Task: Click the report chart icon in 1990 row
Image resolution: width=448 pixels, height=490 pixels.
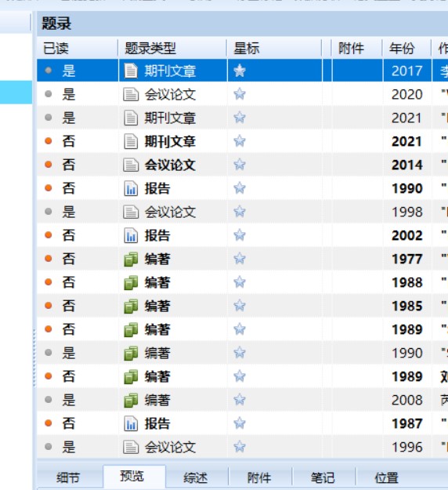Action: (131, 188)
